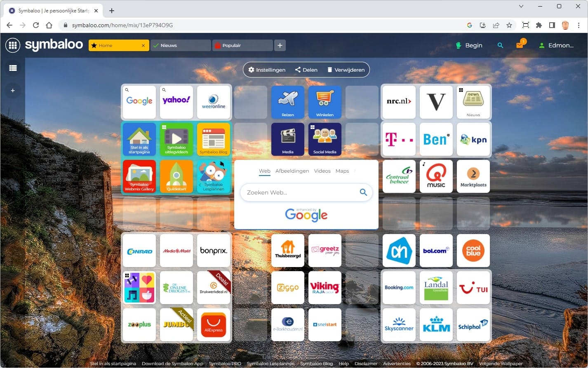
Task: Switch to the Populair webmix tab
Action: pos(242,45)
